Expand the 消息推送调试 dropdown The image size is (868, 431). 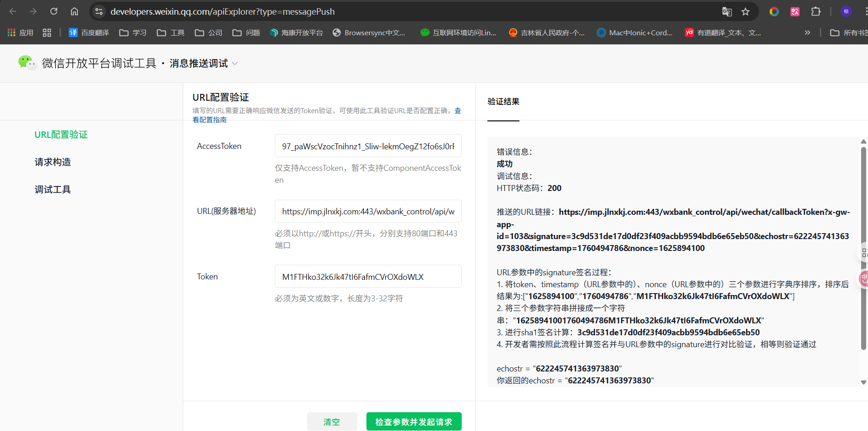coord(204,63)
